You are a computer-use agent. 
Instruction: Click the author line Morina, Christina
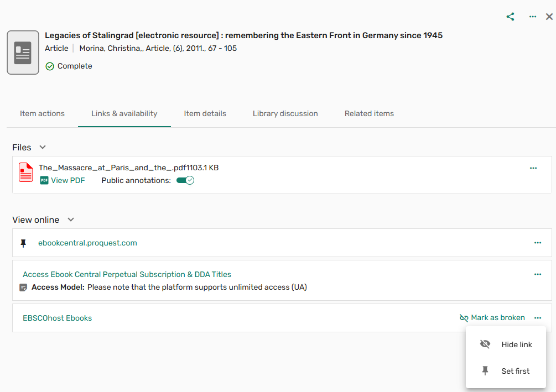(x=158, y=48)
